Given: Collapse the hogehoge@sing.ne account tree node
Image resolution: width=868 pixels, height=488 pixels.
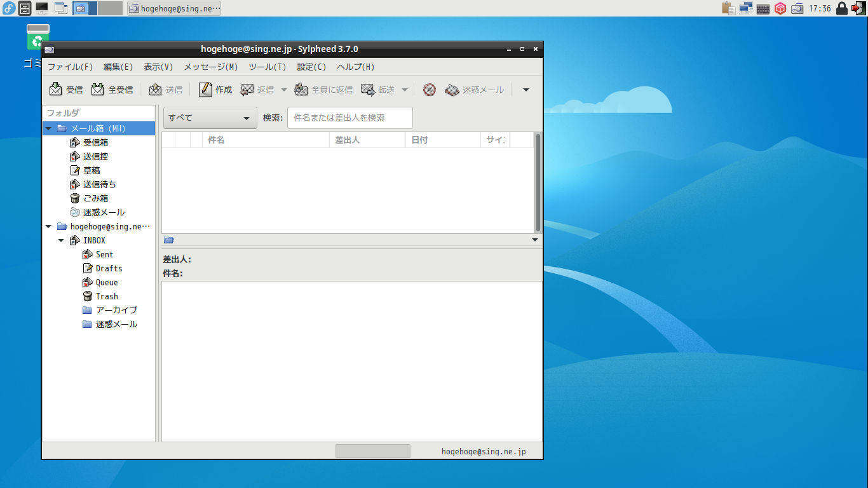Looking at the screenshot, I should click(x=48, y=226).
